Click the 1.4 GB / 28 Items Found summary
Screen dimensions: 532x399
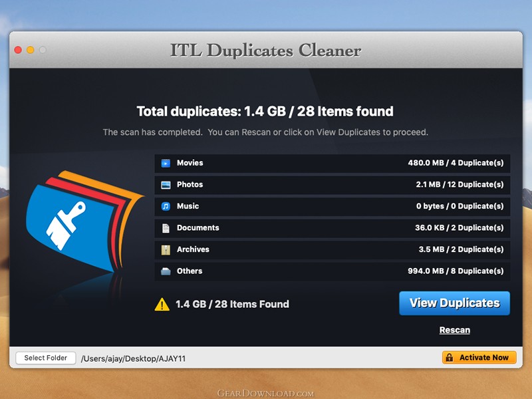[232, 304]
